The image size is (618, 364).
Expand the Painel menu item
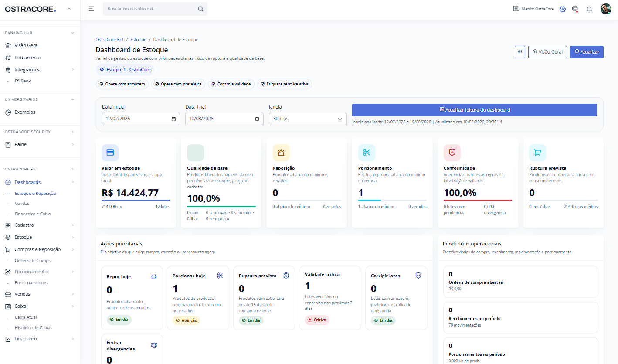click(73, 144)
